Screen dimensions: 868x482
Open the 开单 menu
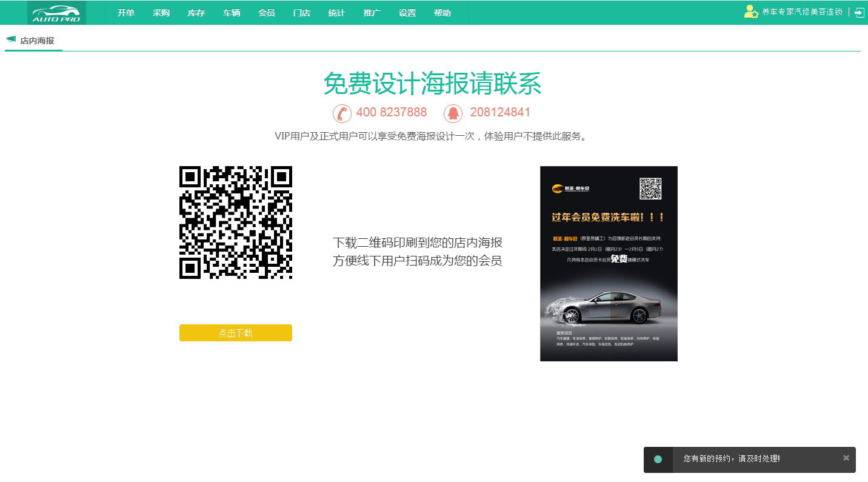pyautogui.click(x=126, y=13)
